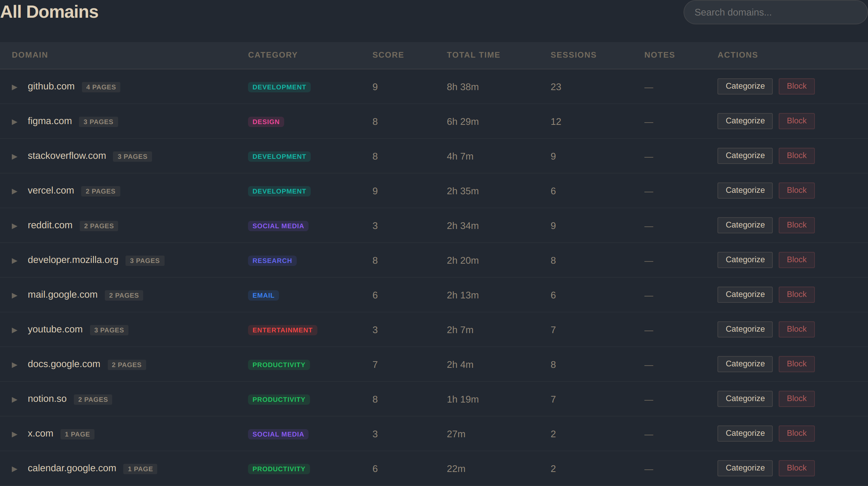Block calendar.google.com
The image size is (868, 486).
coord(796,468)
